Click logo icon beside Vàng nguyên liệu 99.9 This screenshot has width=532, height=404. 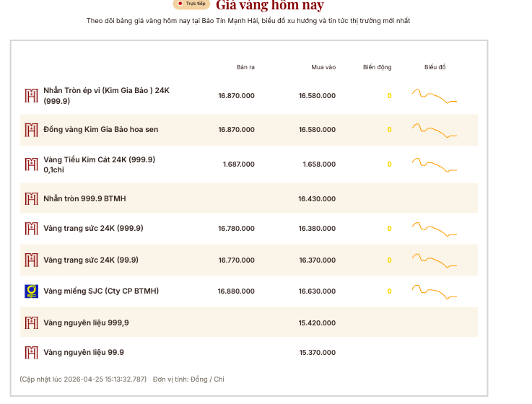coord(31,353)
